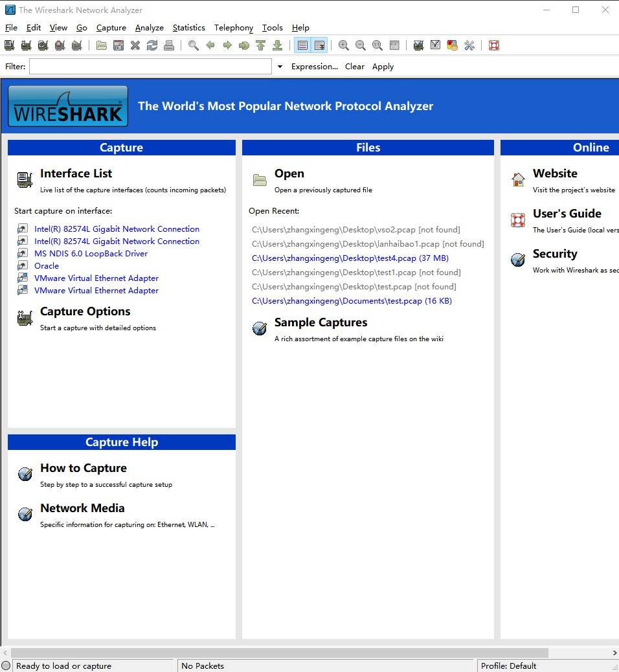This screenshot has width=619, height=672.
Task: Open preferences via wrench toolbar icon
Action: (469, 45)
